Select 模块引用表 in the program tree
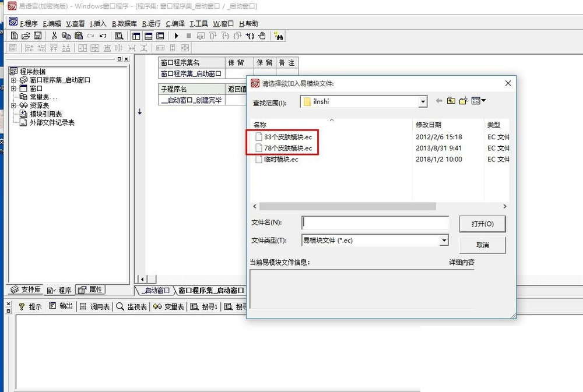The width and height of the screenshot is (583, 392). pos(45,114)
